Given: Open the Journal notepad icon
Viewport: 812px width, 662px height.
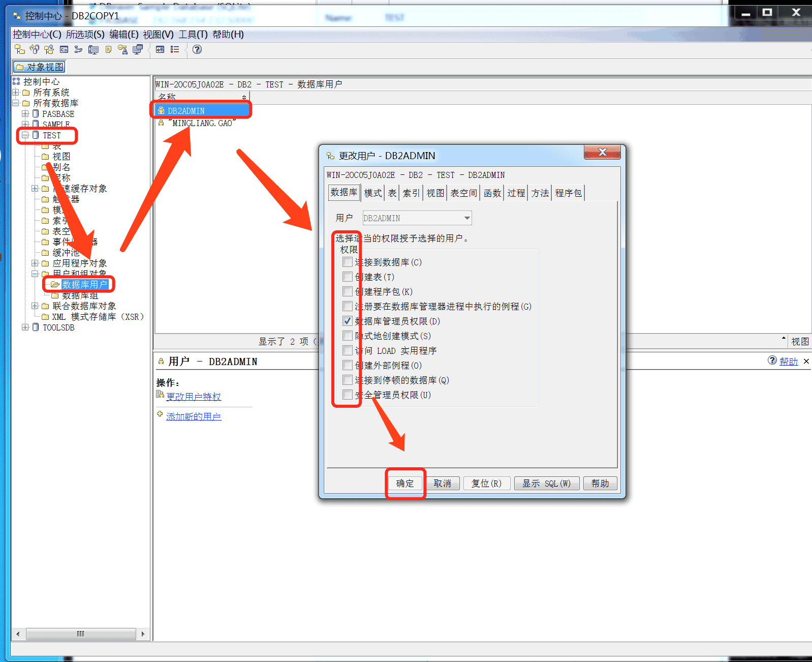Looking at the screenshot, I should (x=108, y=49).
